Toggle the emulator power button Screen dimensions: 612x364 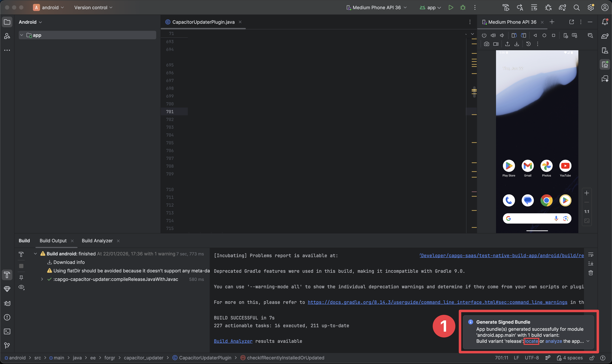point(484,35)
